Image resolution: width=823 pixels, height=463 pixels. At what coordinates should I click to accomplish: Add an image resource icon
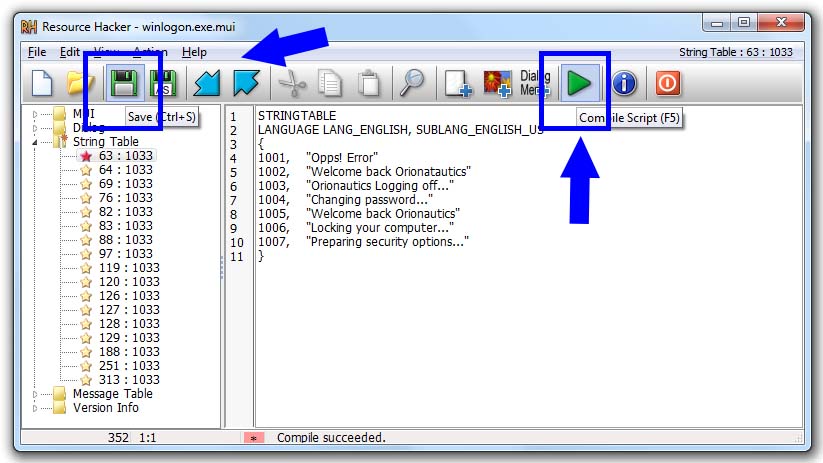pos(497,84)
